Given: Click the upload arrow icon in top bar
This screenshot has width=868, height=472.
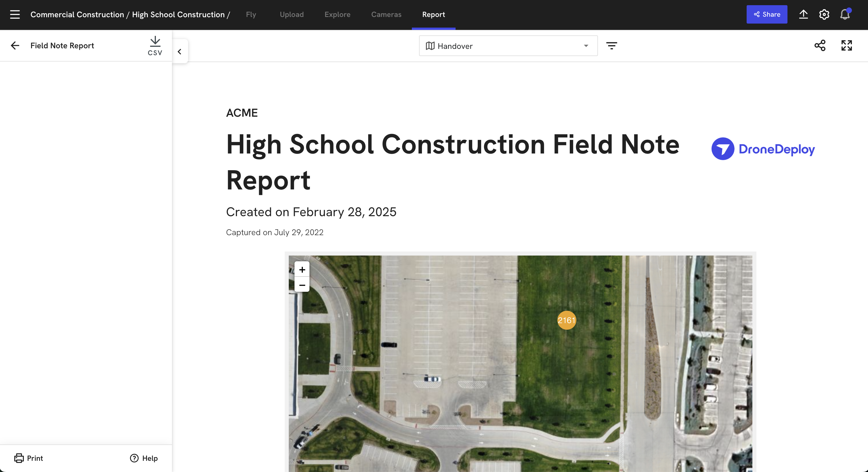Looking at the screenshot, I should (x=804, y=14).
